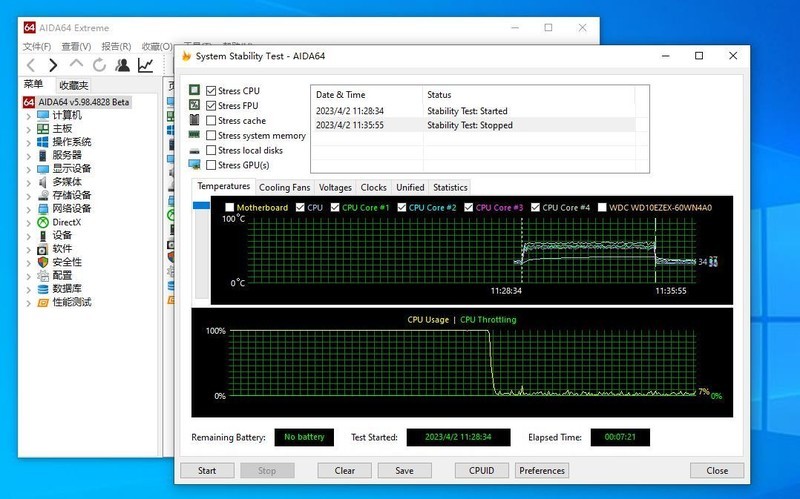Expand the 软件 tree node
800x499 pixels.
point(29,250)
